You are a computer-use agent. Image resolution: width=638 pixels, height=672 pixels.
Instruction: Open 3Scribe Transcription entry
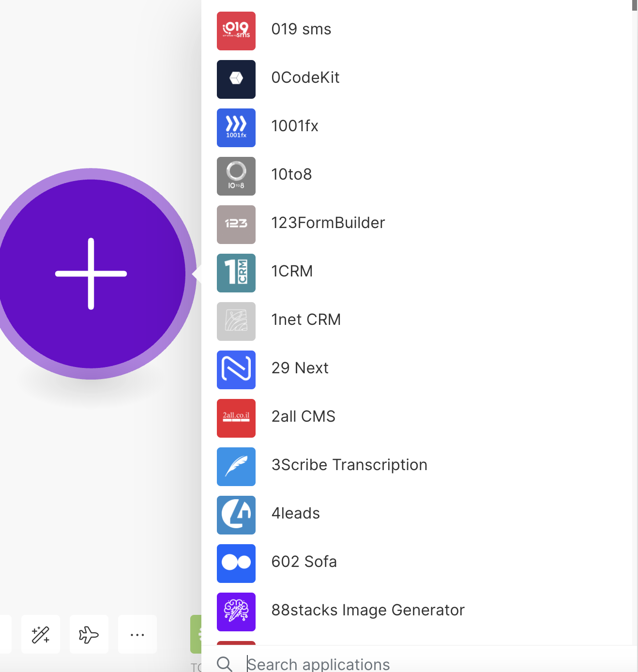(349, 465)
